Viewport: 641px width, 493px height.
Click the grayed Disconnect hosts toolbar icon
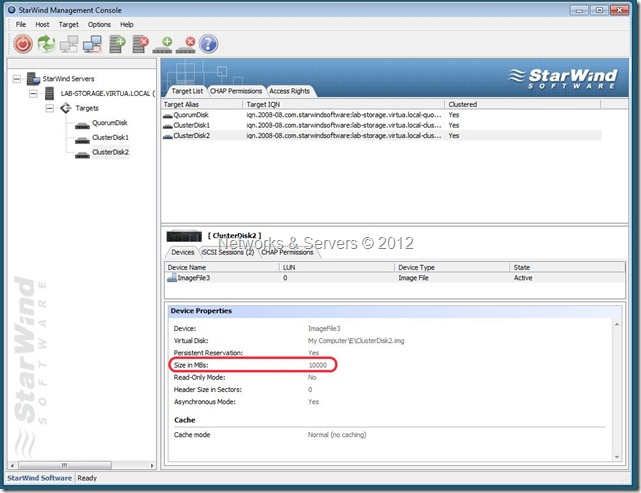click(69, 44)
